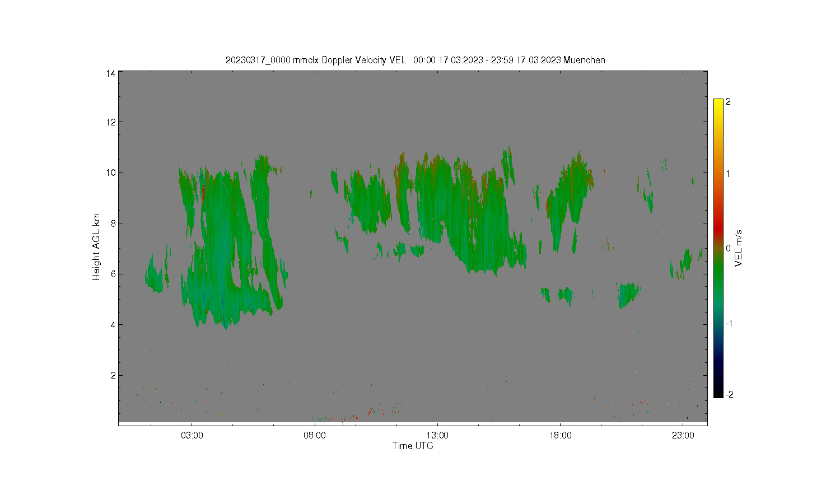The height and width of the screenshot is (504, 840).
Task: Click the '18:00' time tick label
Action: point(560,436)
